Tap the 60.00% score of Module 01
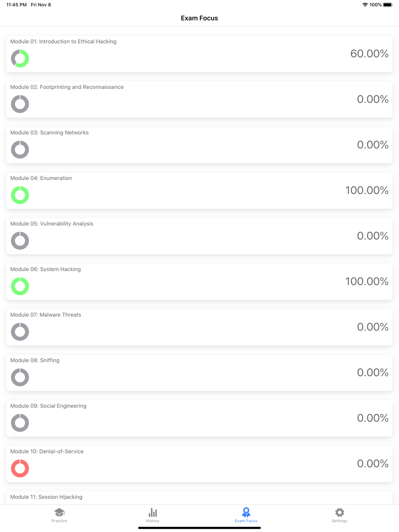This screenshot has height=532, width=399. (369, 54)
